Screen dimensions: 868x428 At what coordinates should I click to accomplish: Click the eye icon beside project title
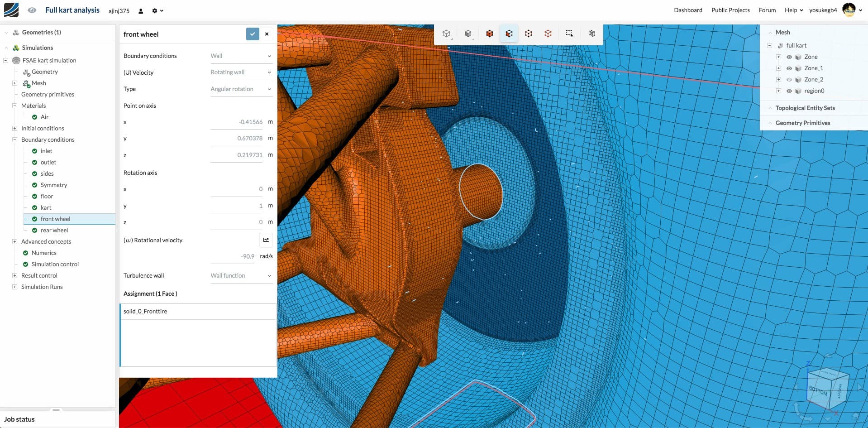click(x=32, y=10)
